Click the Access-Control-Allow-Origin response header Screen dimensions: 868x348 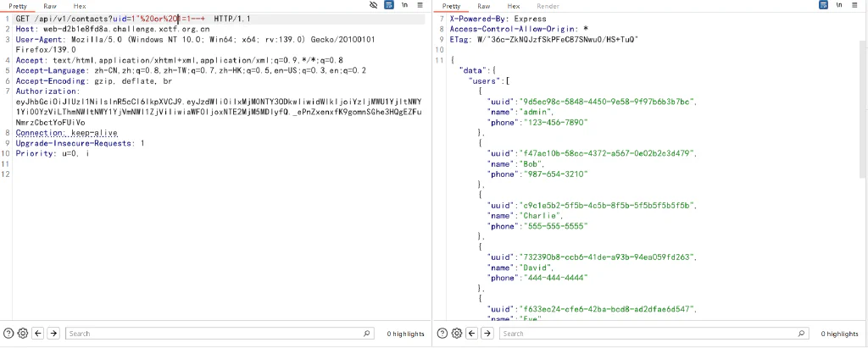(519, 29)
